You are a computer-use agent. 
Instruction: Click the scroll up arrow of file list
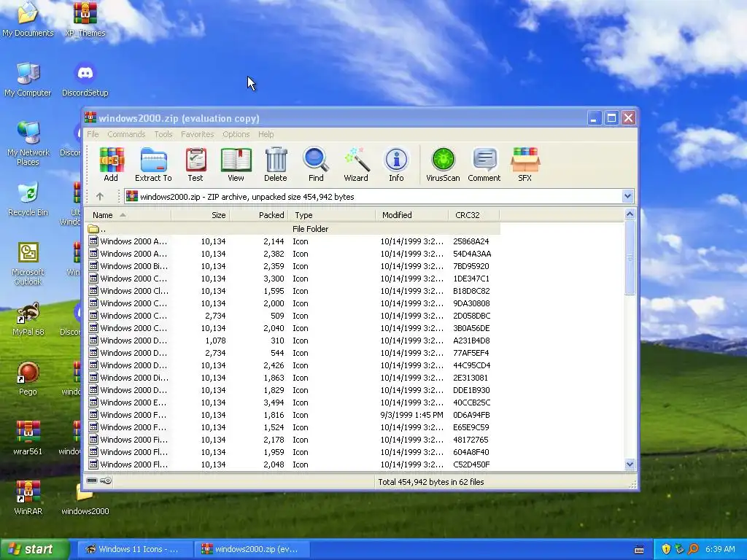630,214
